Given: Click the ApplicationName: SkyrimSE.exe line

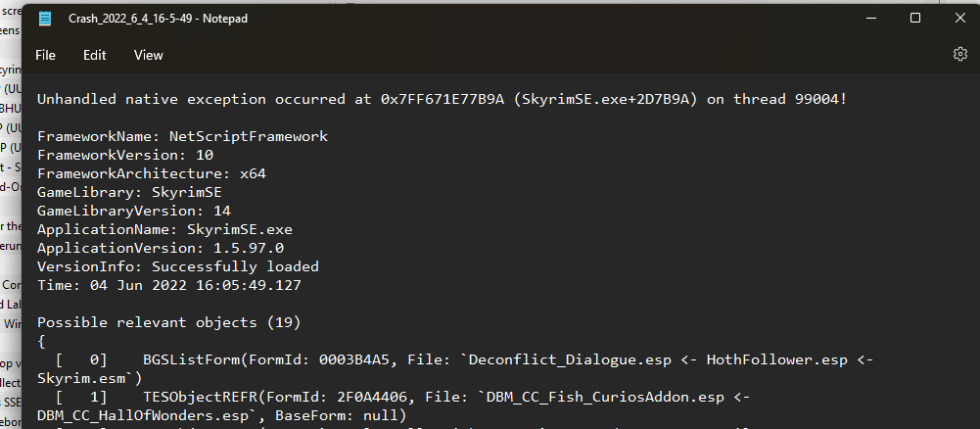Looking at the screenshot, I should (164, 229).
